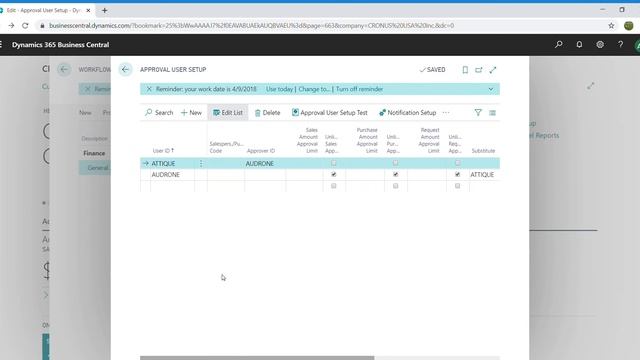The image size is (640, 360).
Task: Open Business Central search magnifier
Action: point(559,44)
